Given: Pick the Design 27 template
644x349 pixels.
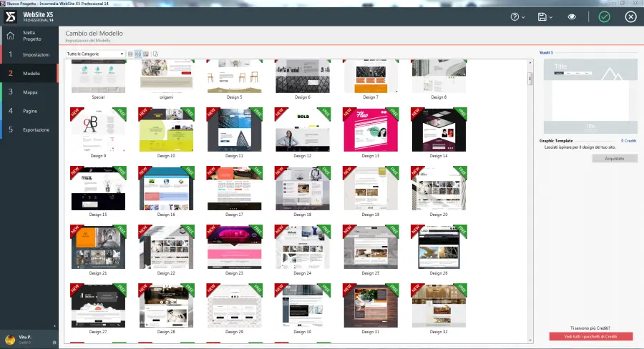Looking at the screenshot, I should 98,306.
